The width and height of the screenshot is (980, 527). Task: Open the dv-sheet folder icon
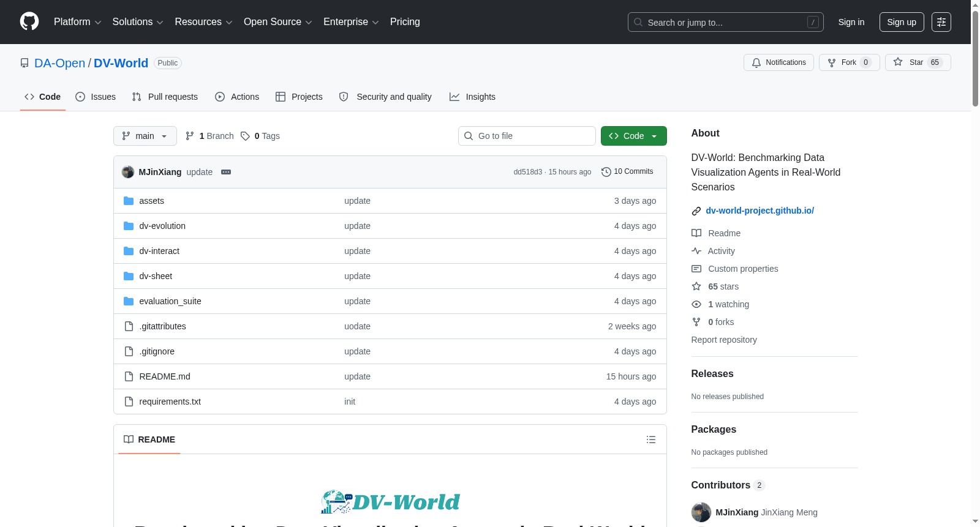129,276
